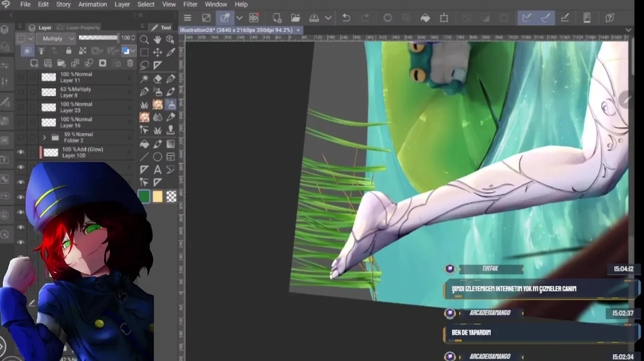644x361 pixels.
Task: Select the Balloon tool
Action: click(171, 170)
